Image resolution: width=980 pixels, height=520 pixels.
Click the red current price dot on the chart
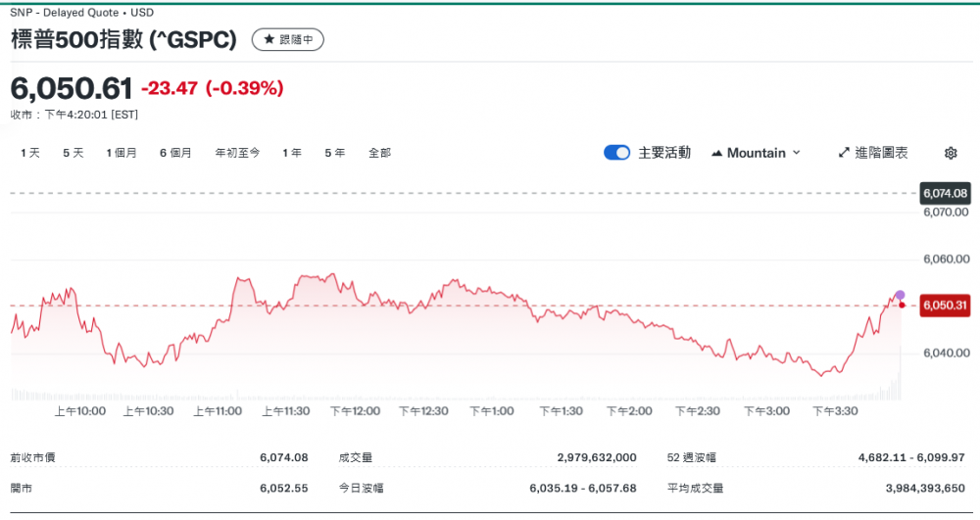point(902,305)
